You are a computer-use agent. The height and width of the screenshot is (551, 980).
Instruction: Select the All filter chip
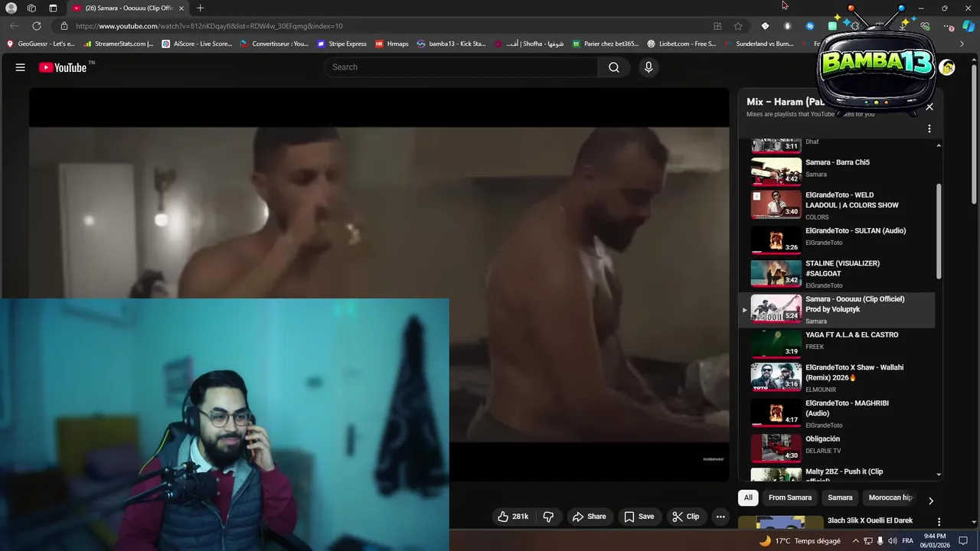pyautogui.click(x=748, y=497)
